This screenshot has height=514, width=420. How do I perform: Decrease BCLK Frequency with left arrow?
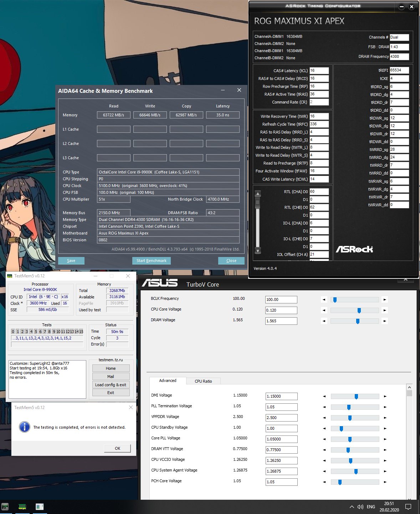pos(324,300)
